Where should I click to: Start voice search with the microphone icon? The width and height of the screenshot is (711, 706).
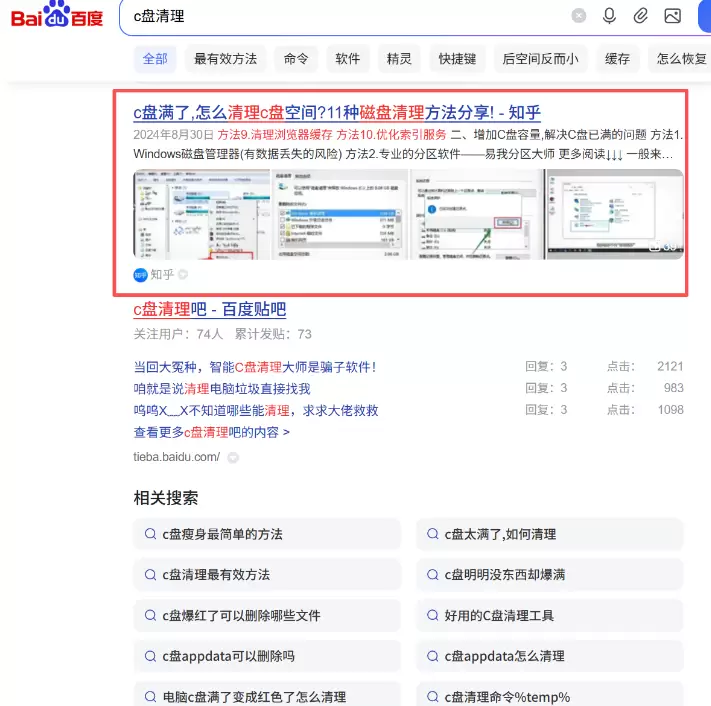(x=609, y=16)
